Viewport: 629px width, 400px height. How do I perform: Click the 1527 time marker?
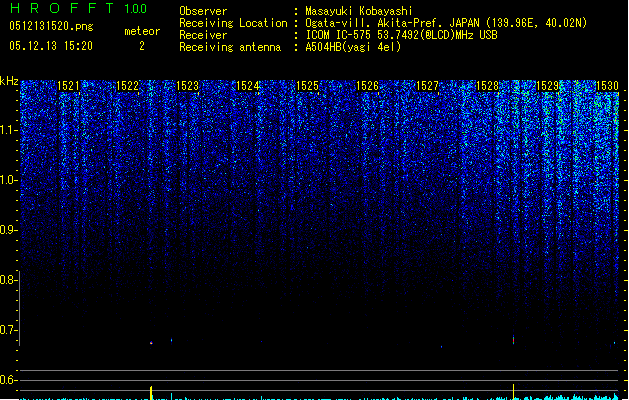tap(427, 86)
